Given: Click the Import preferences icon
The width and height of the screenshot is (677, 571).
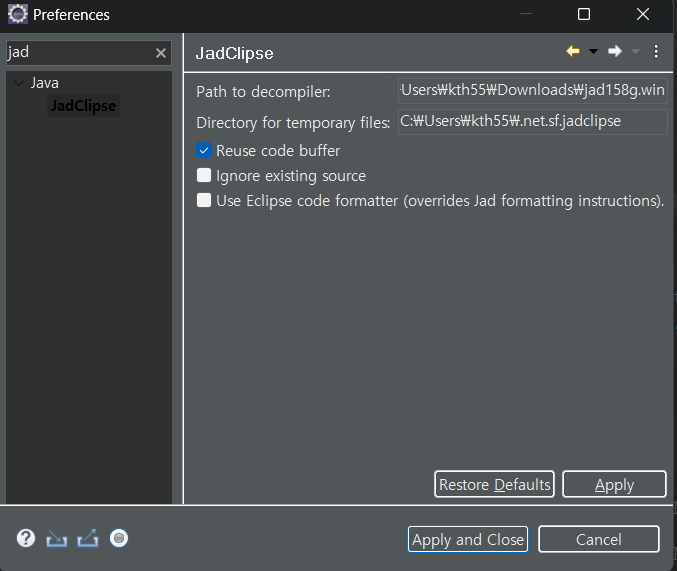Looking at the screenshot, I should [x=57, y=539].
